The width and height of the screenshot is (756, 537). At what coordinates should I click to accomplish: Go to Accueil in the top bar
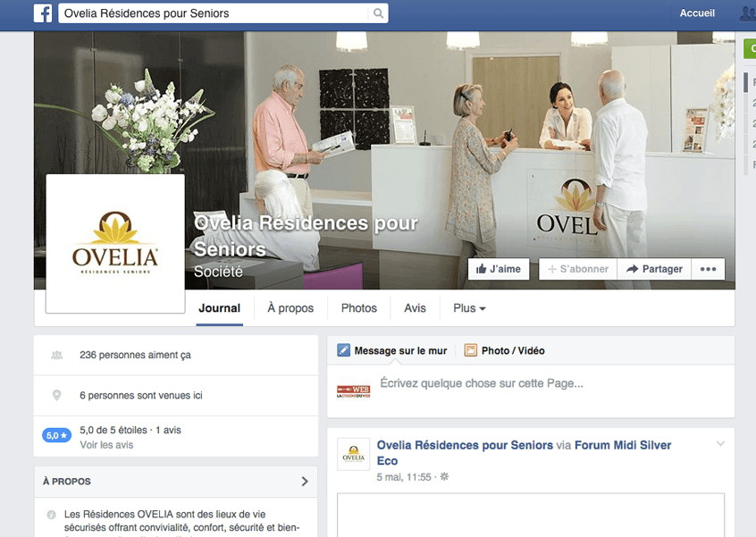[697, 13]
